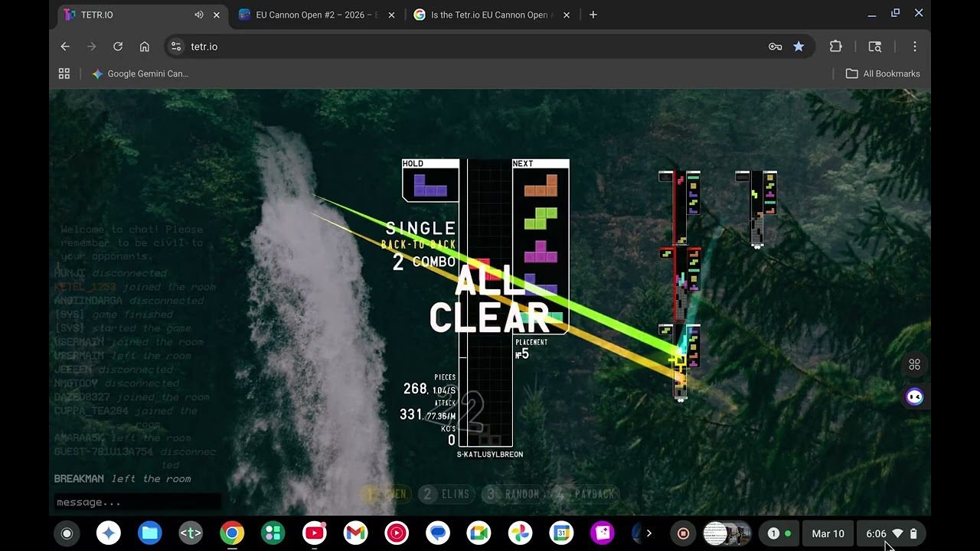The image size is (980, 551).
Task: Click the HOLD piece box
Action: click(x=430, y=180)
